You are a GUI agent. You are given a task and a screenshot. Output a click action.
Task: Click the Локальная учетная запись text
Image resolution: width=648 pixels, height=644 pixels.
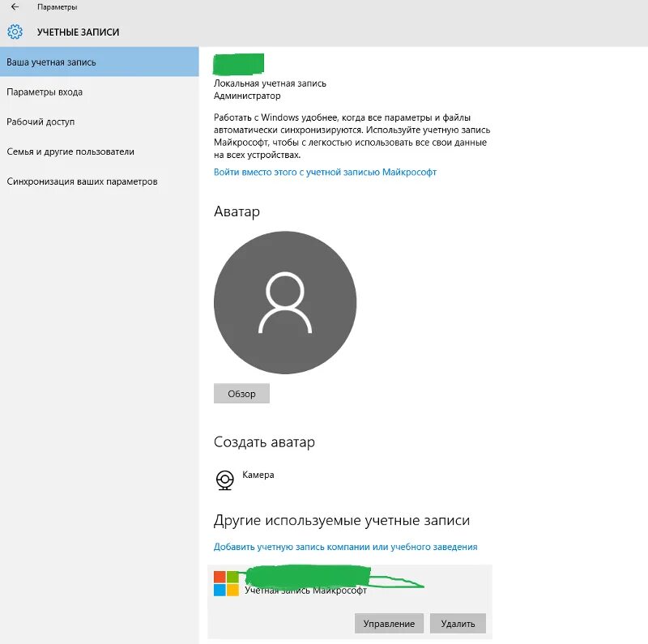point(270,83)
